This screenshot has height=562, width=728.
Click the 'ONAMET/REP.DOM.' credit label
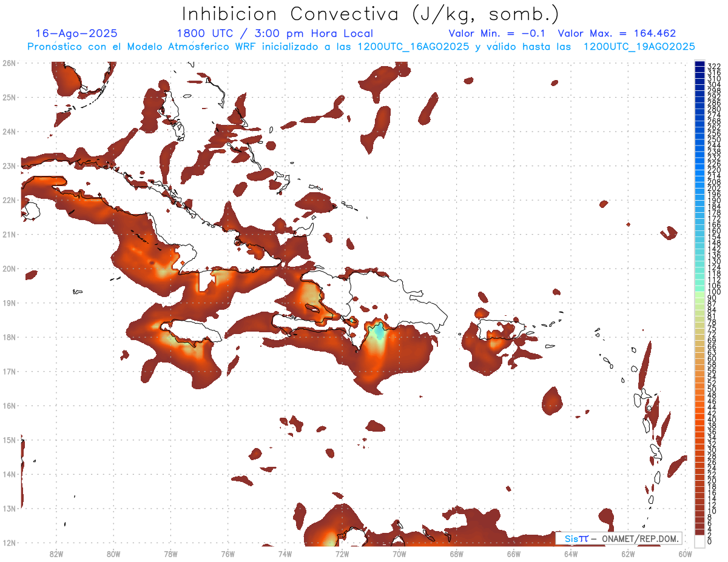coord(641,539)
